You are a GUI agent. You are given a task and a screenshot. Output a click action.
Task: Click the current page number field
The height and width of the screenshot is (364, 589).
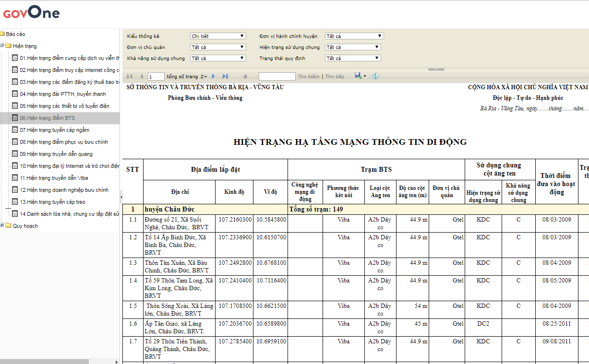(x=156, y=77)
